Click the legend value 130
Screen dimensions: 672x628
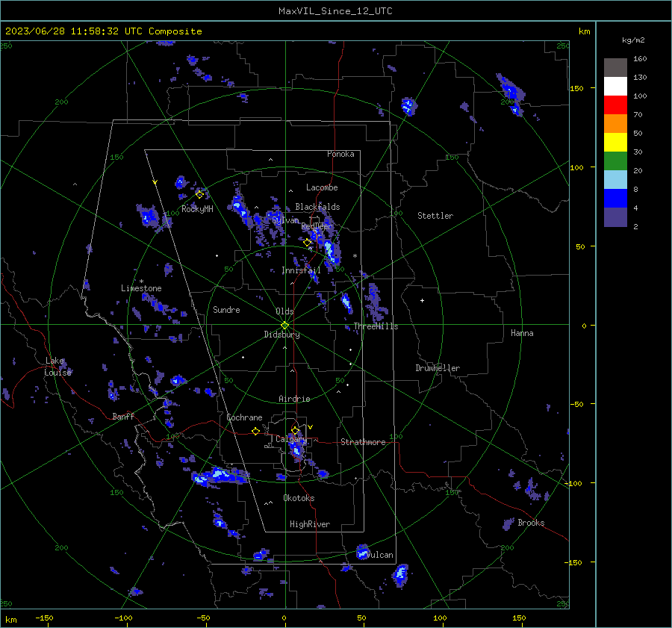tap(640, 77)
